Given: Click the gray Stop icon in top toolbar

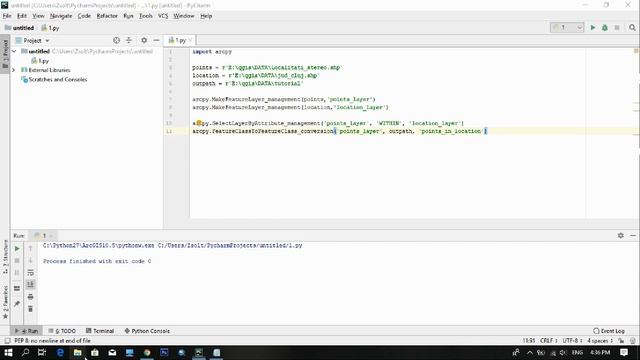Looking at the screenshot, I should click(617, 27).
